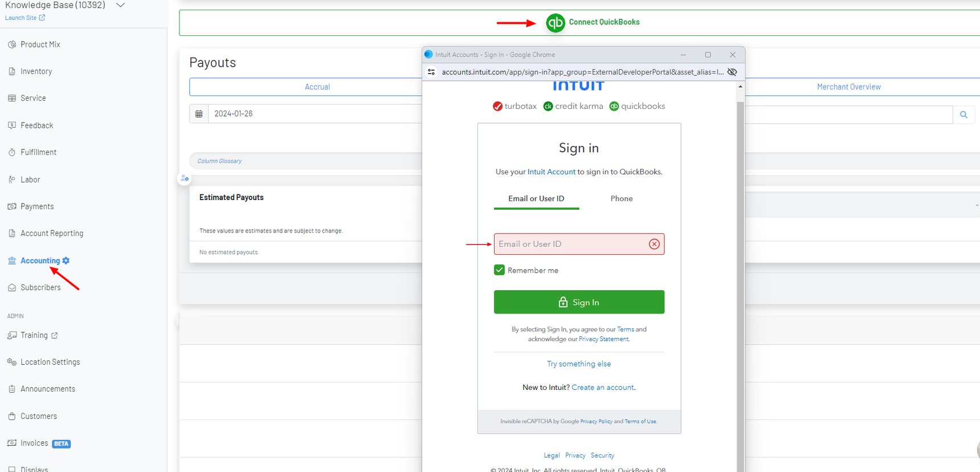980x472 pixels.
Task: Select the Email or User ID tab
Action: [x=536, y=198]
